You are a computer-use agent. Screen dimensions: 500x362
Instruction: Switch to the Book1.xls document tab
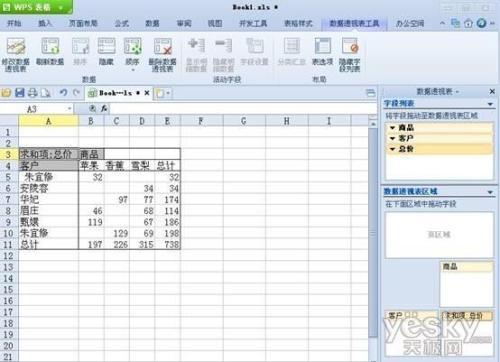coord(114,93)
